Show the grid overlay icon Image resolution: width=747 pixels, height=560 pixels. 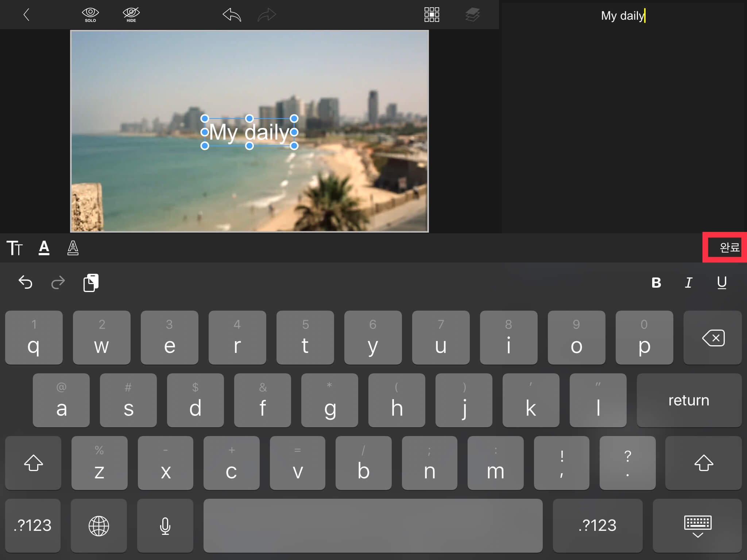click(431, 15)
